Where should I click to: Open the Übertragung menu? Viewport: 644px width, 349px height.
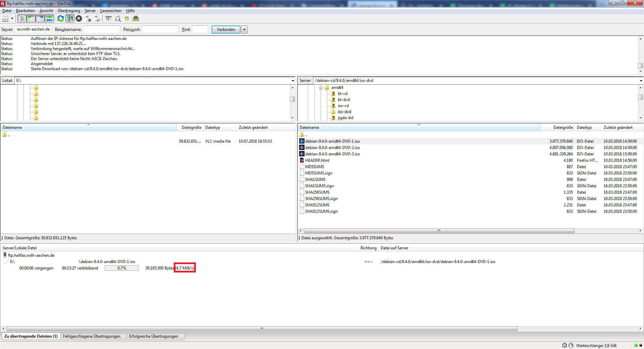tap(69, 11)
